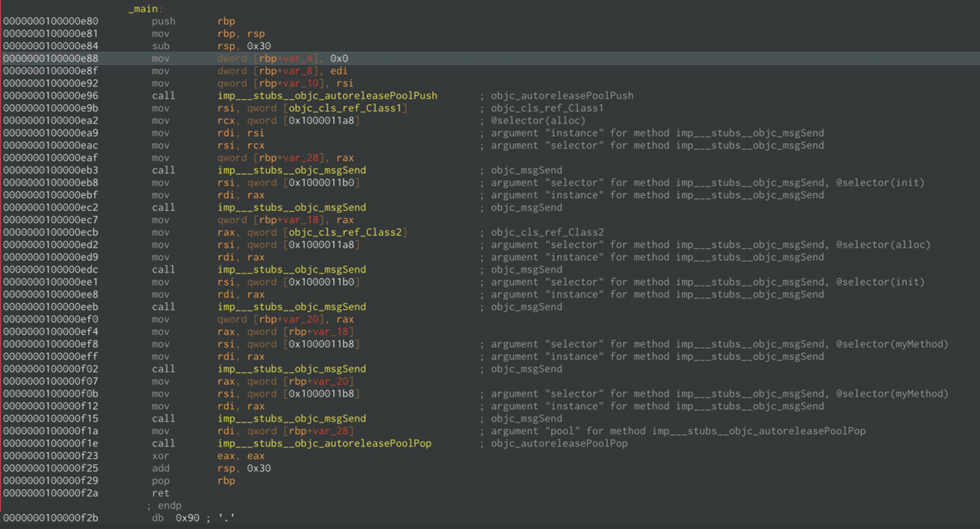
Task: Click objc_msgSend call at address 0000000100000f15
Action: [292, 418]
